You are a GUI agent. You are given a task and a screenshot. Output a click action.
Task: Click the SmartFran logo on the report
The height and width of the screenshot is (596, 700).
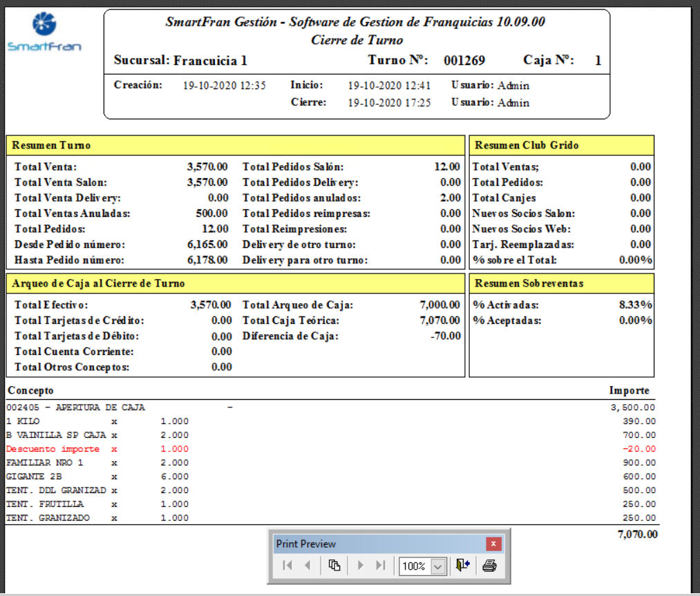[44, 32]
